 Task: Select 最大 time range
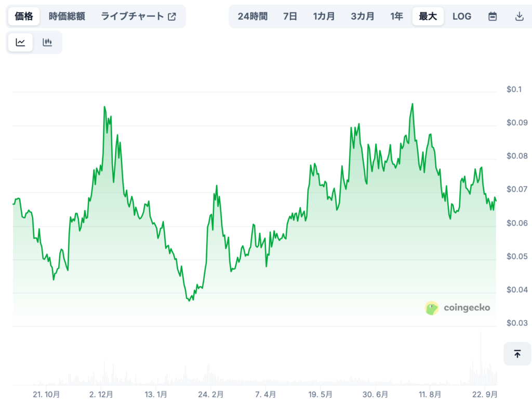pyautogui.click(x=428, y=16)
